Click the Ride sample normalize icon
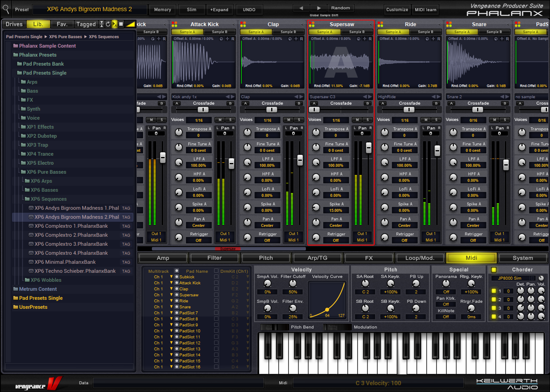Screen dimensions: 550x392 click(x=433, y=39)
